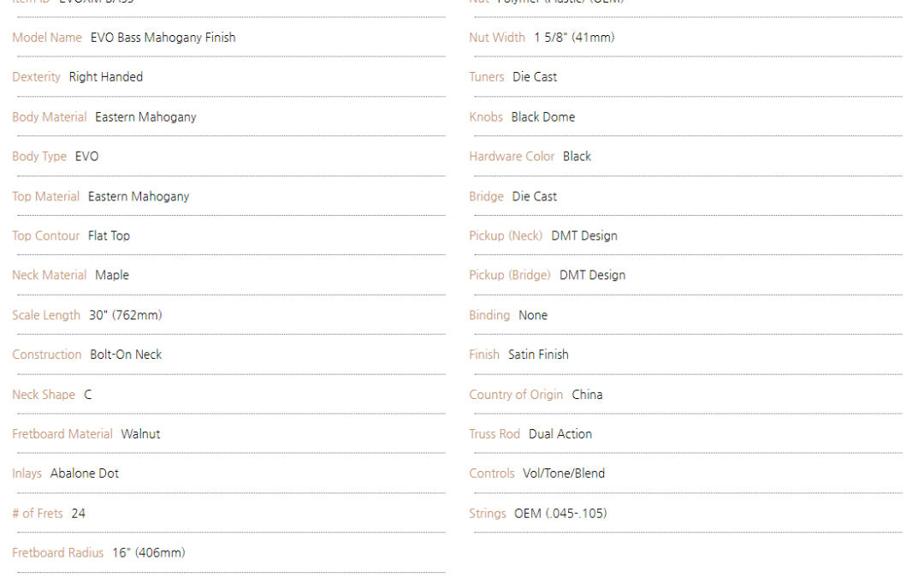
Task: Click the Eastern Mahogany body material value
Action: tap(145, 117)
